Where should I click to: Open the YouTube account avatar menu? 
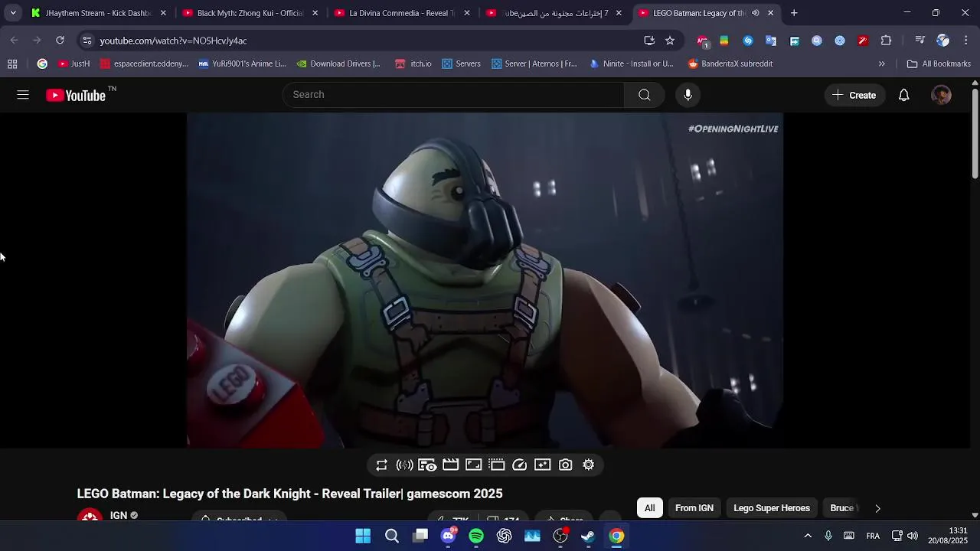(941, 95)
